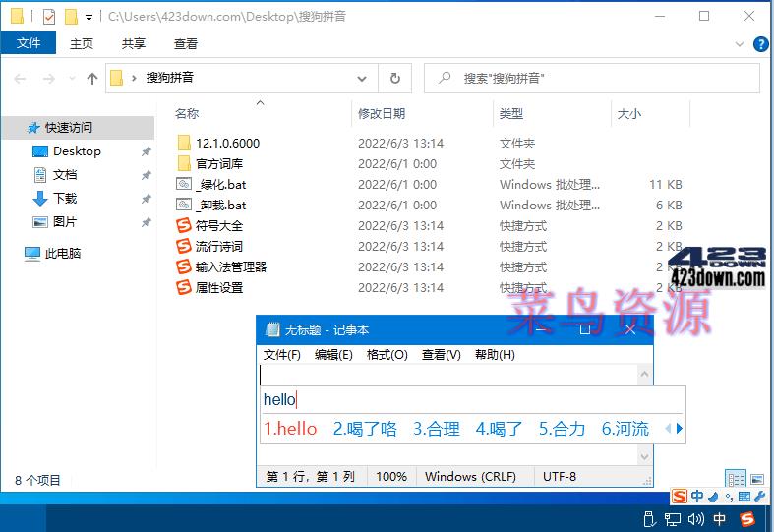The image size is (774, 532).
Task: Show next page of IME candidates
Action: (x=680, y=429)
